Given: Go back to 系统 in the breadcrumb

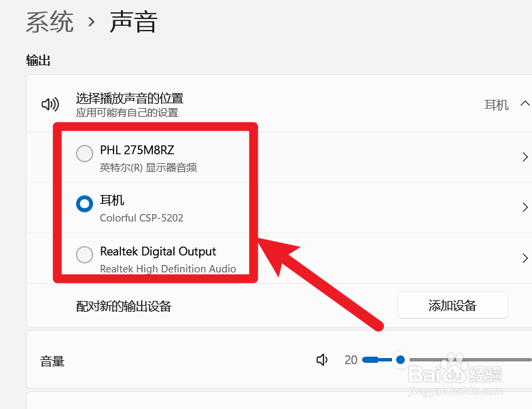Looking at the screenshot, I should click(x=50, y=22).
